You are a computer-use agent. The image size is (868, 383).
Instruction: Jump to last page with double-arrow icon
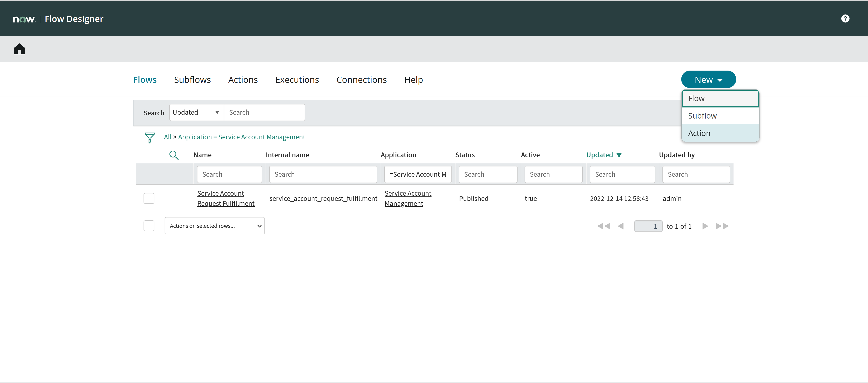pos(722,226)
